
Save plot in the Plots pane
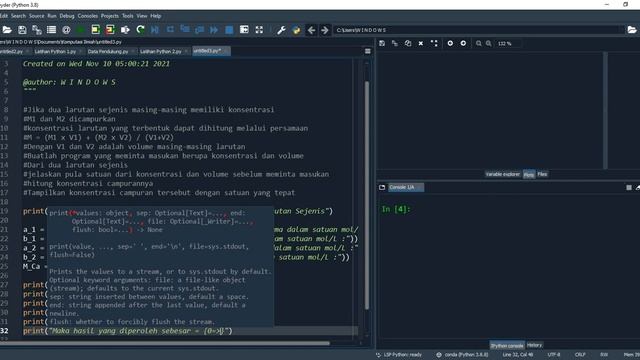(382, 43)
